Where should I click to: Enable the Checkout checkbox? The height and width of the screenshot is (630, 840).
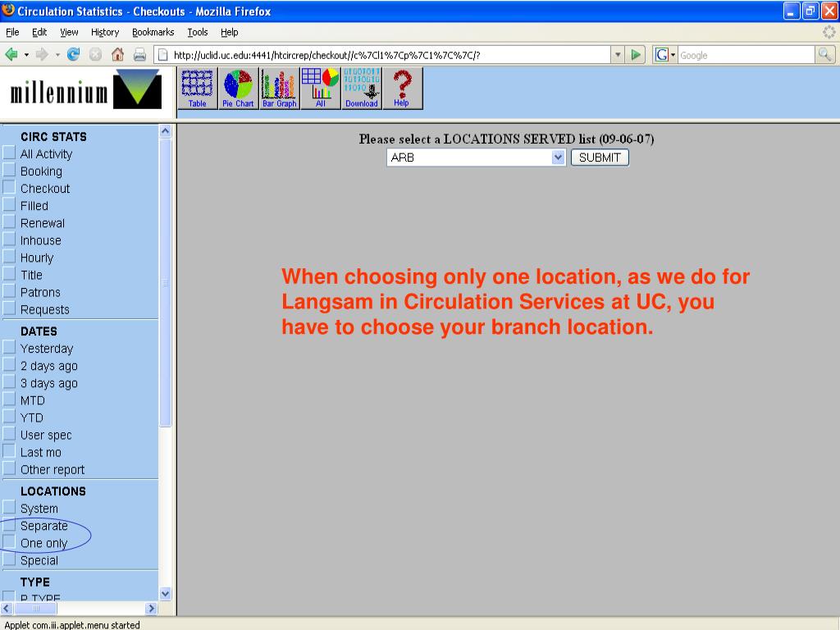[9, 188]
